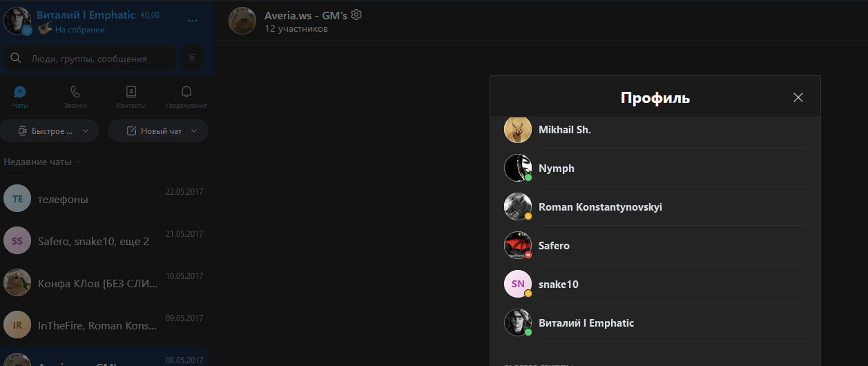The image size is (868, 366).
Task: Type in the Люди, группы, сообщения search field
Action: [97, 59]
